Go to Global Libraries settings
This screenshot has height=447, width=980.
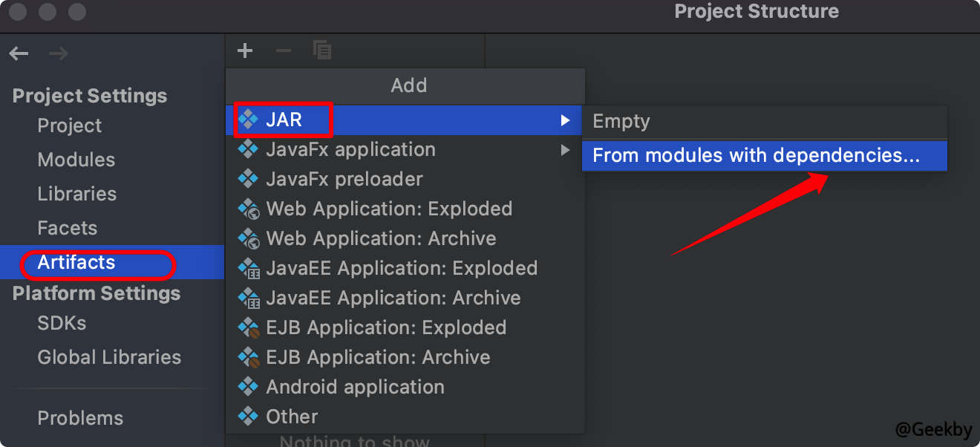click(x=109, y=357)
